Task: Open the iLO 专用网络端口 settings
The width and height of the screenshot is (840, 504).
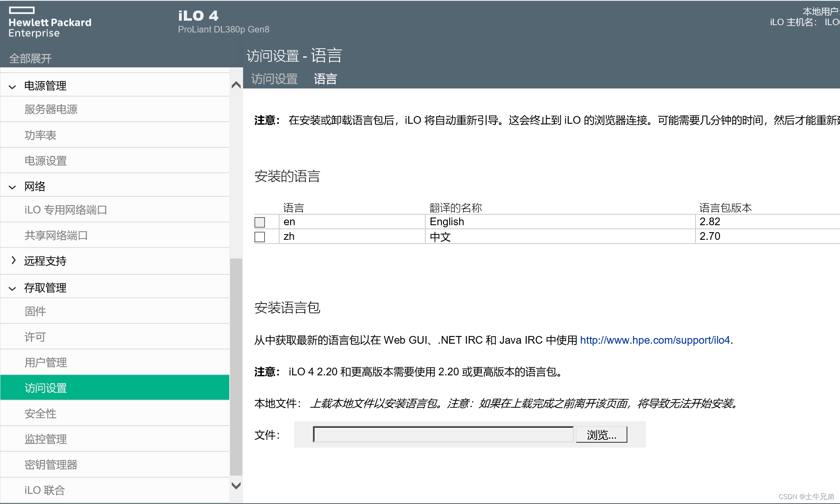Action: 65,209
